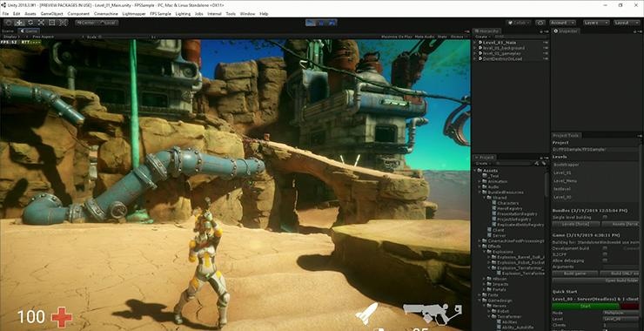Open the Collab dropdown
The image size is (644, 331).
point(519,23)
